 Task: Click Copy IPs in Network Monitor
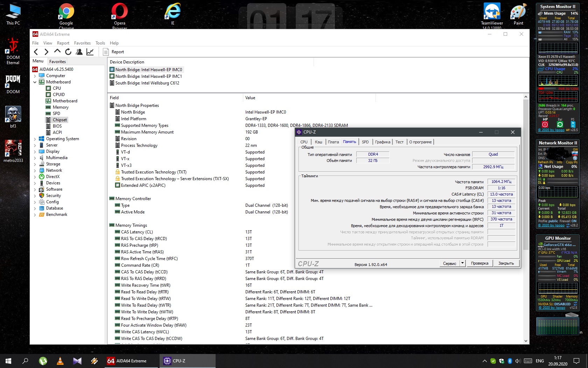click(572, 162)
